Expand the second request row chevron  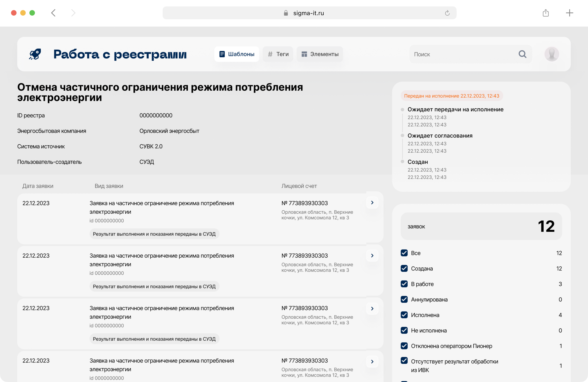pyautogui.click(x=372, y=256)
